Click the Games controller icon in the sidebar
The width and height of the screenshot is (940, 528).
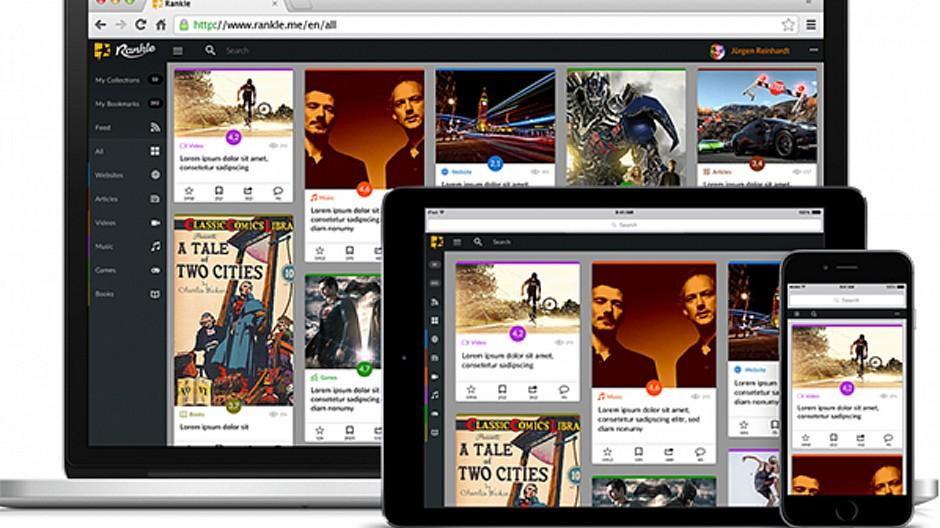point(155,270)
